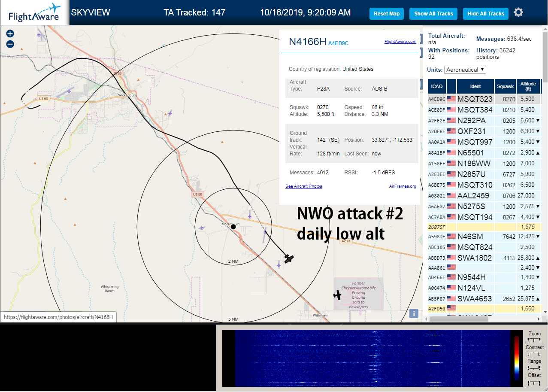Select the OXF231 aircraft row
This screenshot has height=392, width=548.
click(484, 131)
